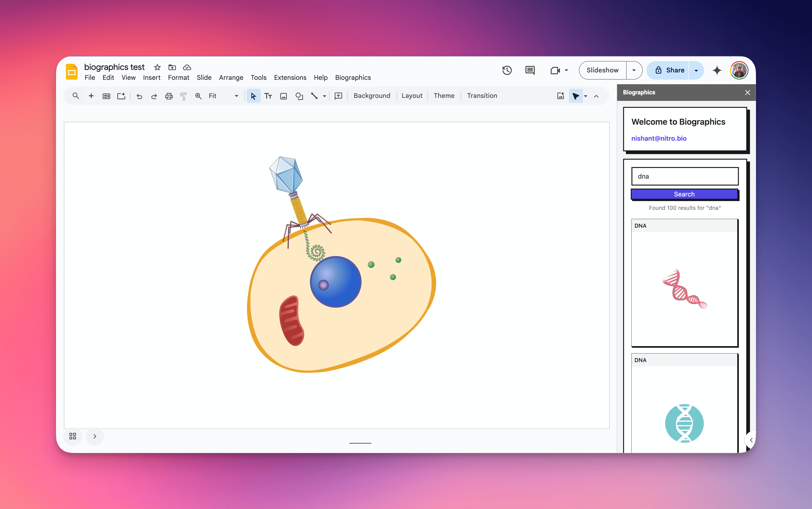Viewport: 812px width, 509px height.
Task: Click the paint format tool
Action: (x=184, y=96)
